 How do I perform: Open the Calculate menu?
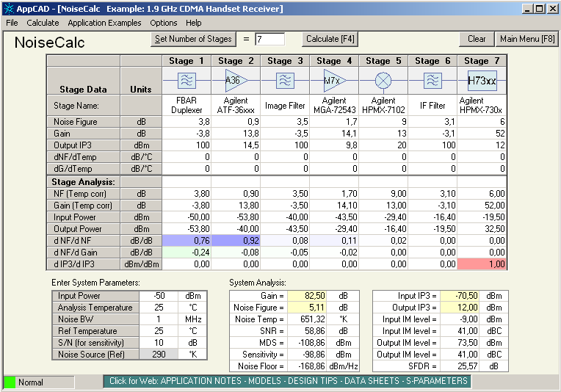coord(43,23)
